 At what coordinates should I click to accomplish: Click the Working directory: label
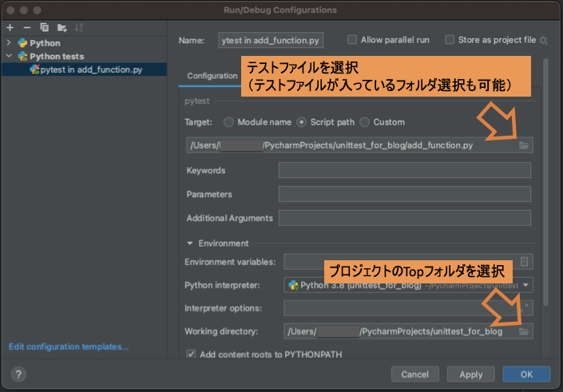pyautogui.click(x=221, y=331)
